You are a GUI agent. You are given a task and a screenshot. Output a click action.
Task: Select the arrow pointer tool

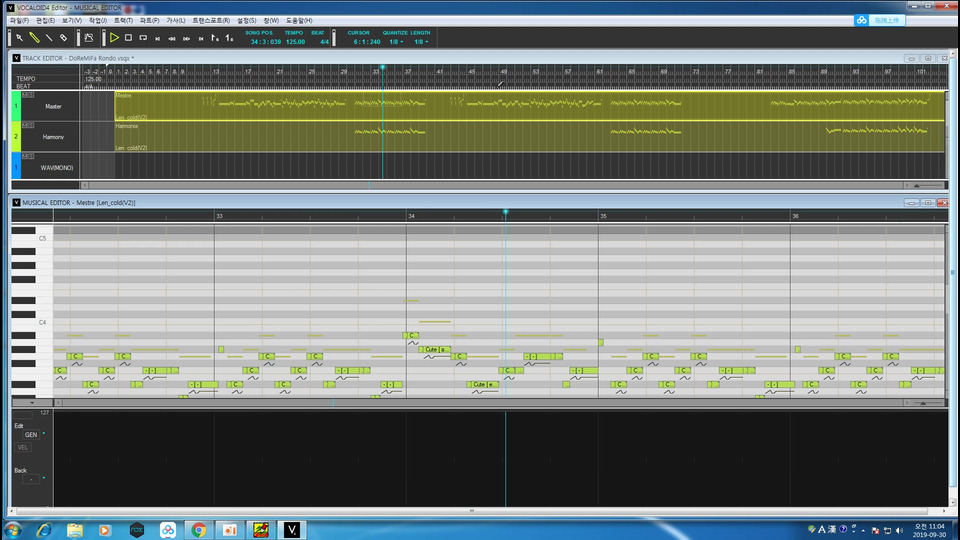20,38
